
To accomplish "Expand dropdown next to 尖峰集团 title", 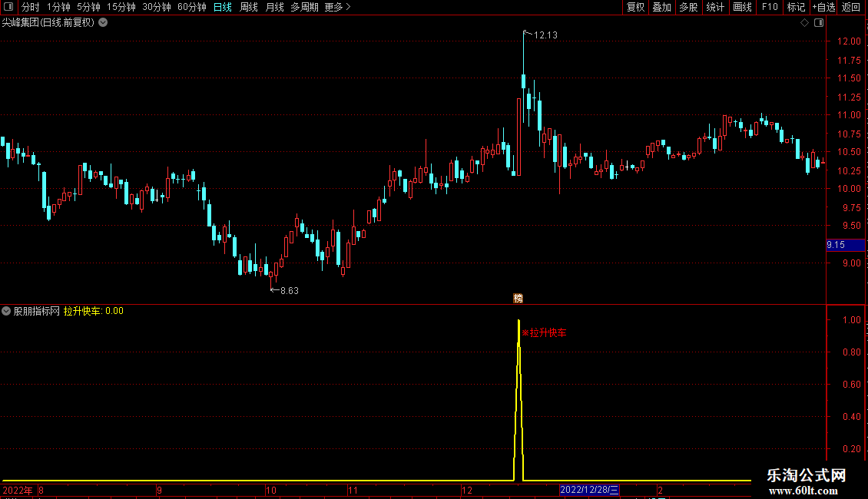I will coord(103,23).
